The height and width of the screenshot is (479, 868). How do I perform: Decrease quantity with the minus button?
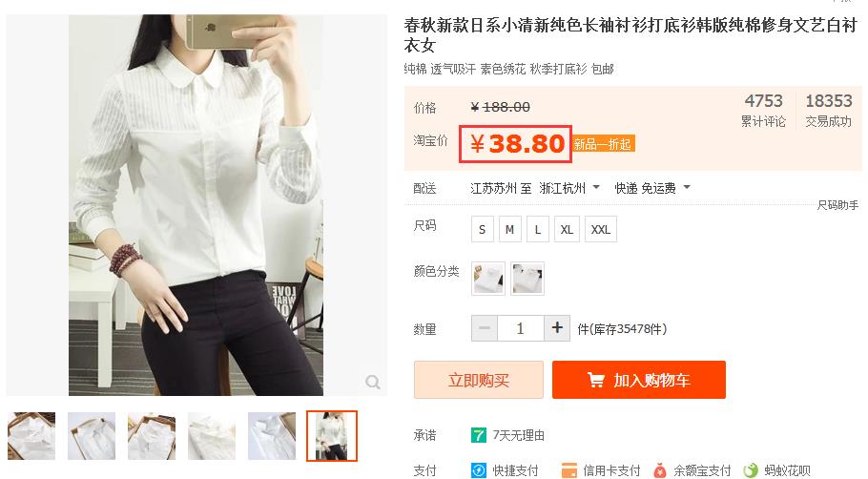coord(485,328)
